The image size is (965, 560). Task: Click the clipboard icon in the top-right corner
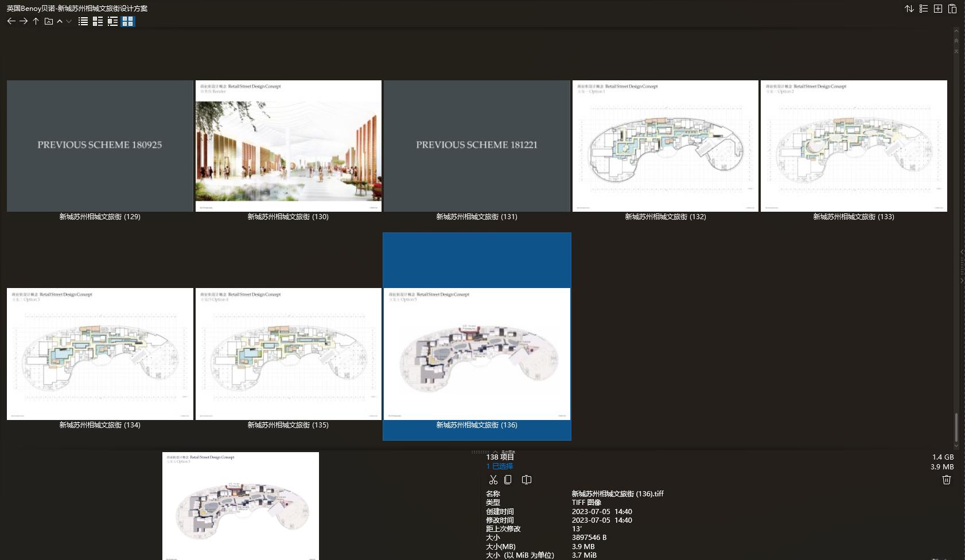953,9
